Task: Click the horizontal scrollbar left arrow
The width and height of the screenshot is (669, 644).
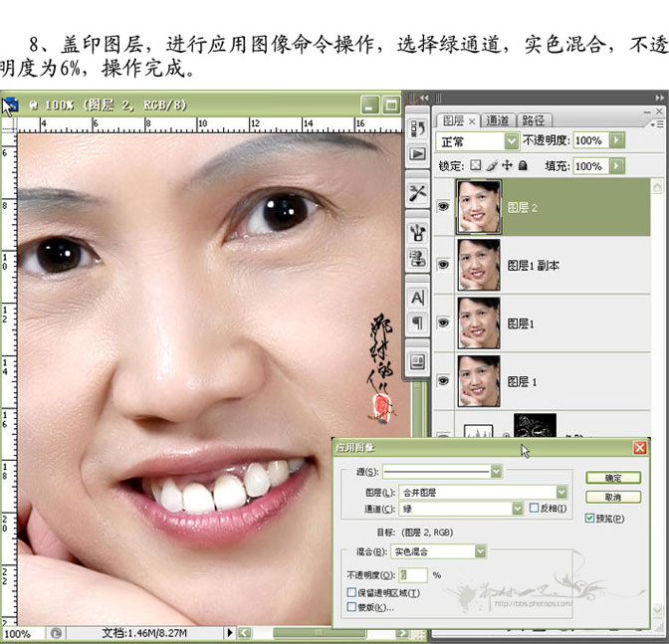Action: click(x=245, y=633)
